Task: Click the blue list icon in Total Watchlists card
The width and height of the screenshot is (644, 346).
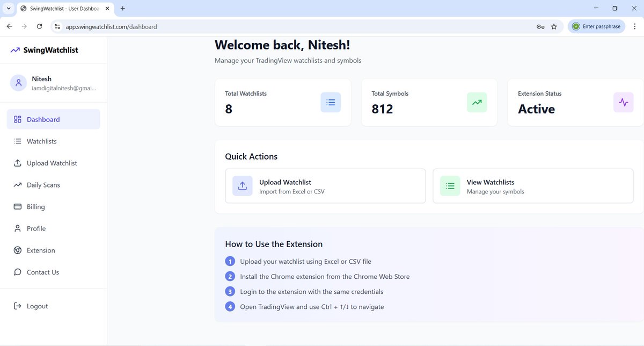Action: [x=331, y=102]
